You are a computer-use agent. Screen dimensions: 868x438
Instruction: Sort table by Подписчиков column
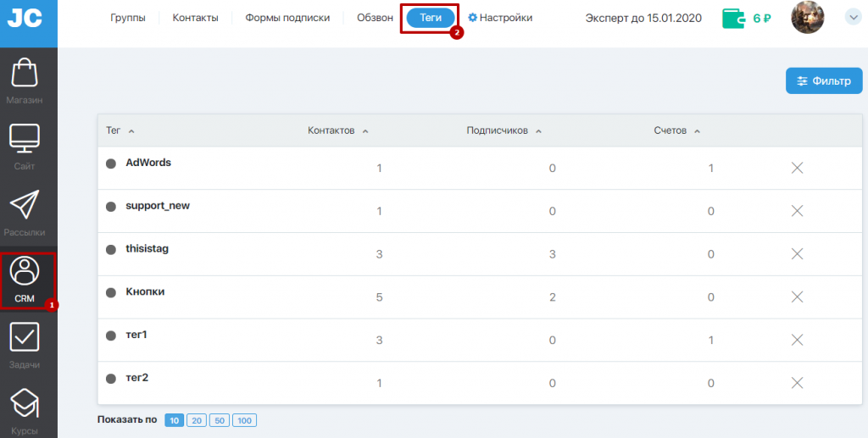pos(504,130)
